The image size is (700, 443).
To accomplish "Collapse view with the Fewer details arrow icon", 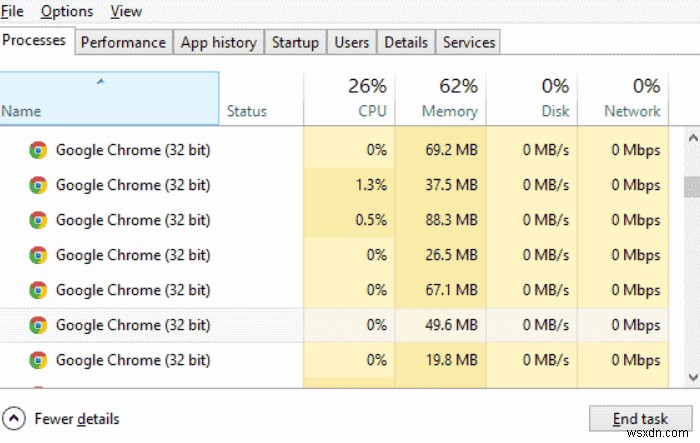I will [14, 419].
